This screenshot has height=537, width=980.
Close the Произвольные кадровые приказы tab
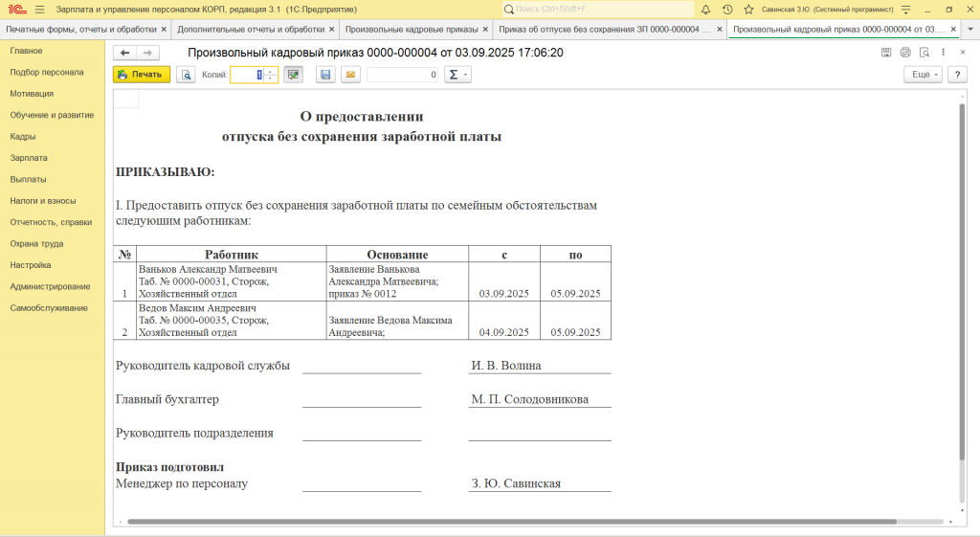pyautogui.click(x=485, y=30)
